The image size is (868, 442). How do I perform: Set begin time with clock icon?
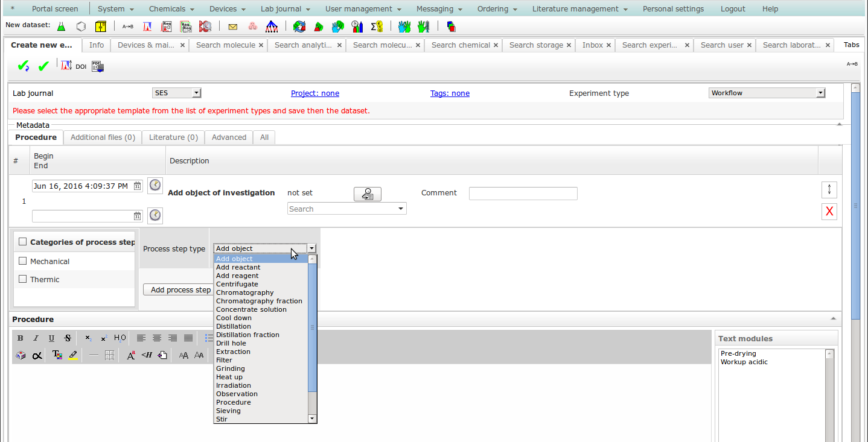click(x=155, y=185)
